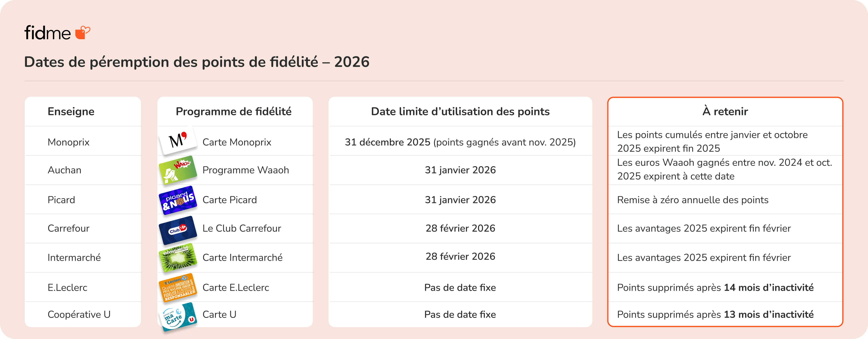This screenshot has width=868, height=339.
Task: Select the Coopérative U store name
Action: (x=79, y=314)
